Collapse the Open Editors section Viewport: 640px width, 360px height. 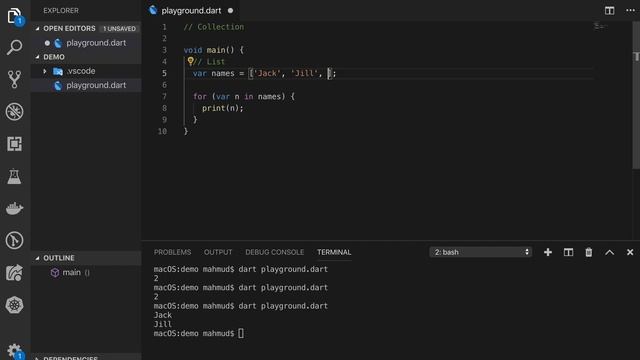tap(38, 29)
